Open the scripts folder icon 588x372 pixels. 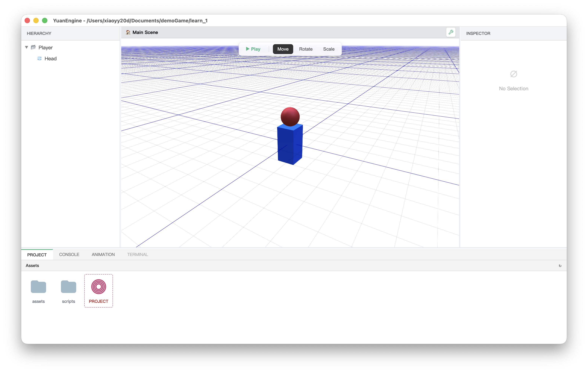click(68, 287)
